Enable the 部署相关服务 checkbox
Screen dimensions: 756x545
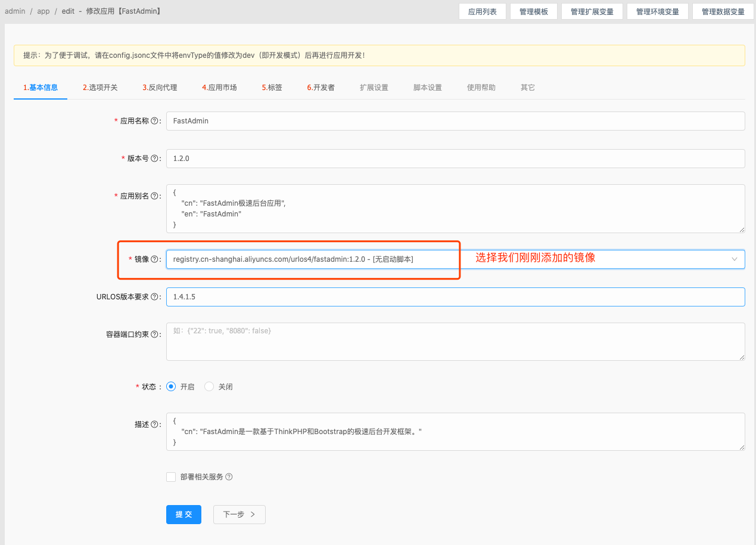171,476
